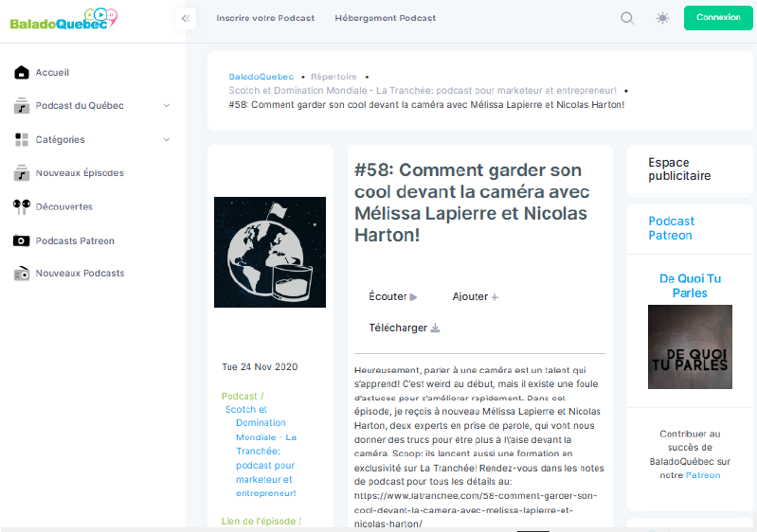Open Scotch et Domination Mondiale breadcrumb
Viewport: 757px width, 532px height.
tap(423, 91)
